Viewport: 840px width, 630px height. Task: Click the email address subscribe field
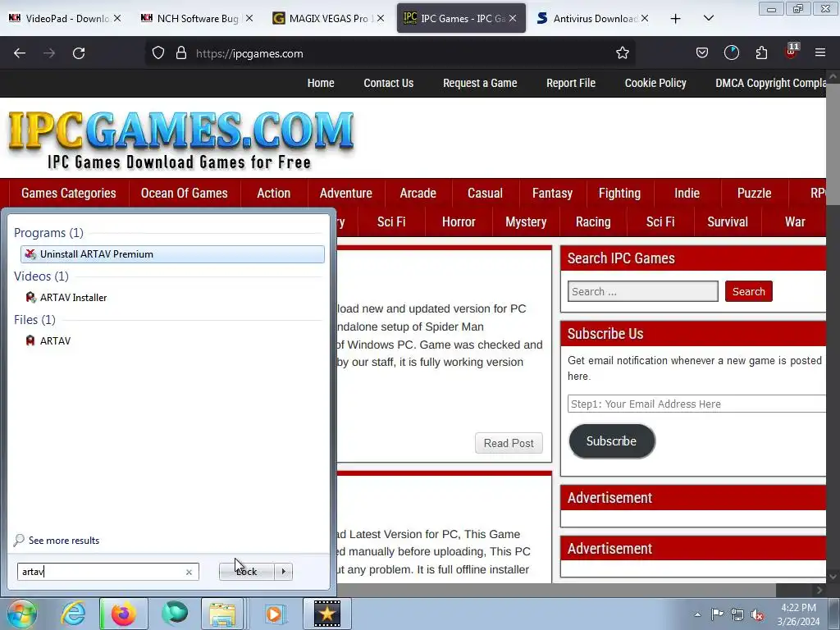(x=696, y=404)
